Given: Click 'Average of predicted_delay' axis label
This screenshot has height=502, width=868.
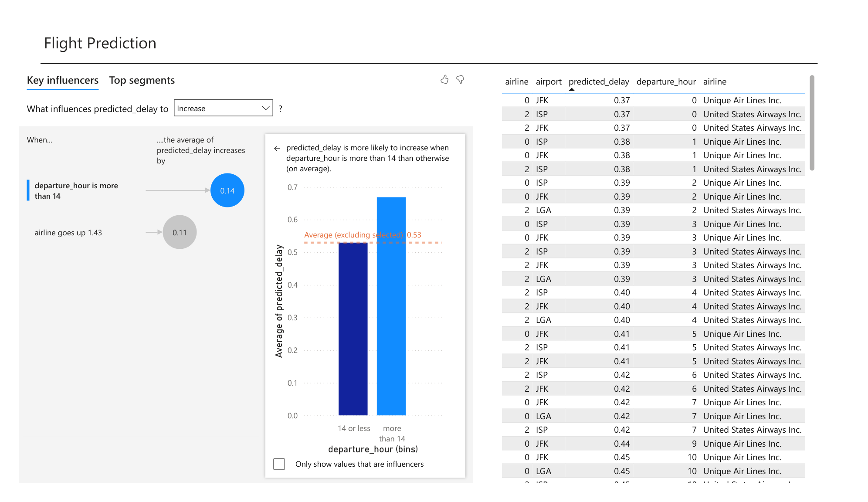Looking at the screenshot, I should click(279, 301).
